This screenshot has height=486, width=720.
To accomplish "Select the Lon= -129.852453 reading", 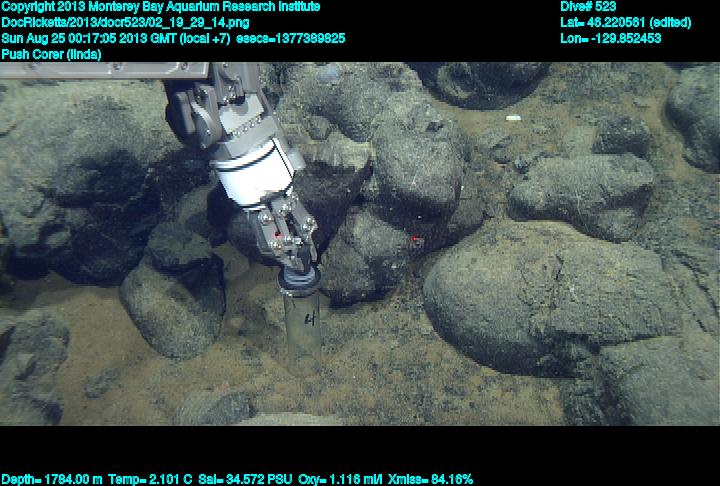I will pos(611,39).
